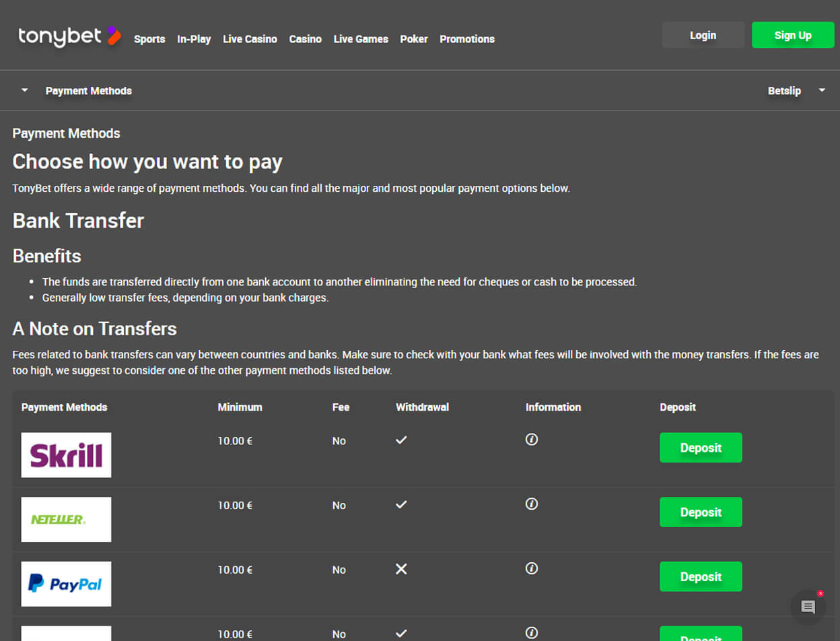The height and width of the screenshot is (641, 840).
Task: Open the Betslip panel label
Action: (x=784, y=91)
